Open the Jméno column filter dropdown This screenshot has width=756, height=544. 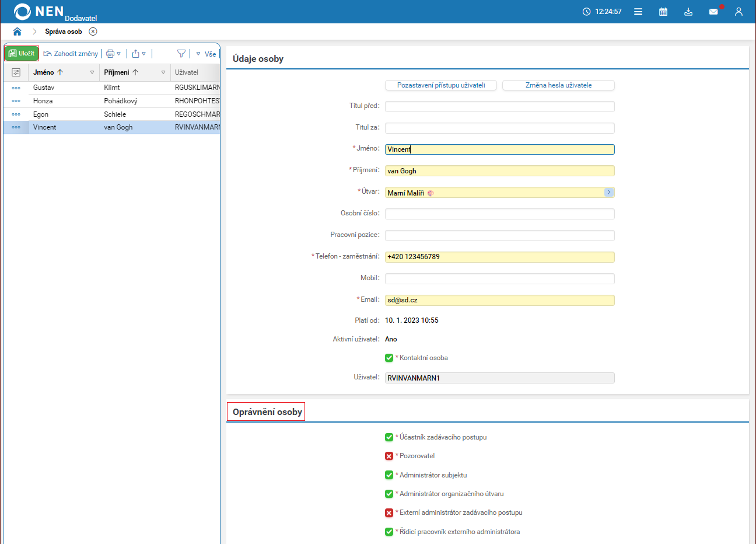[x=92, y=72]
